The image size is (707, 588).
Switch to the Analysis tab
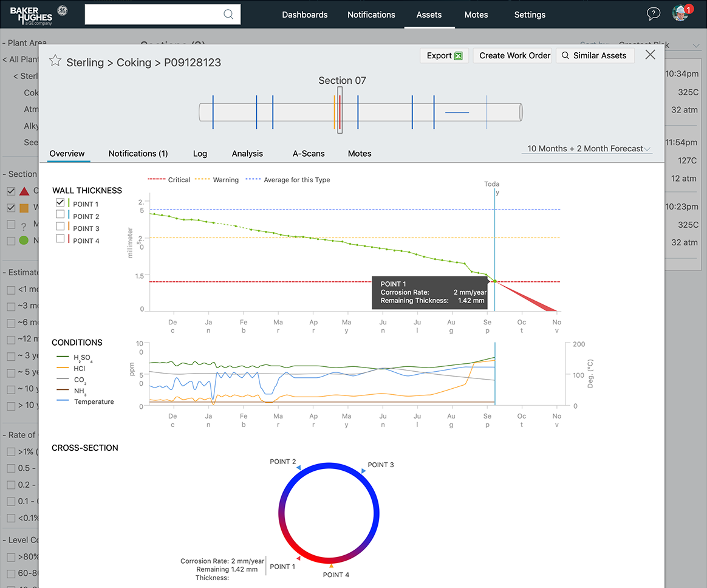(247, 153)
